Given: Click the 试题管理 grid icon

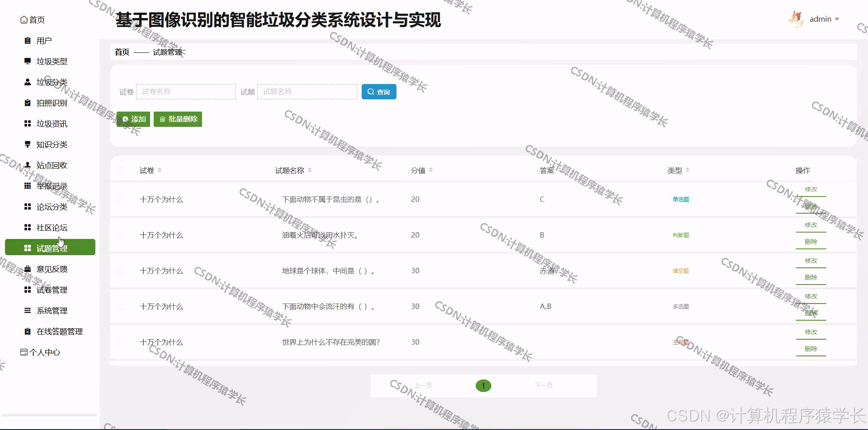Looking at the screenshot, I should point(28,248).
